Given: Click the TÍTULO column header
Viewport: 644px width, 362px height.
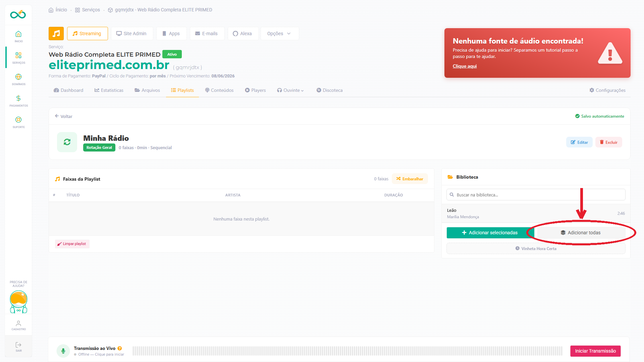Looking at the screenshot, I should [73, 195].
